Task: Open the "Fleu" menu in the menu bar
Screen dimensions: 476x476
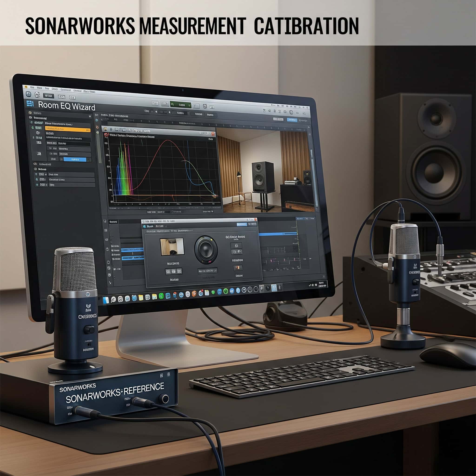Action: point(40,88)
